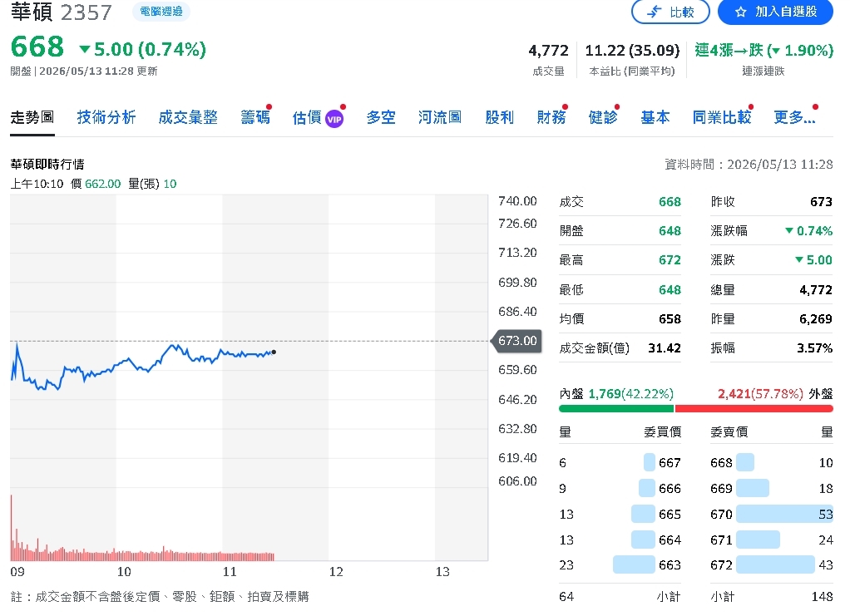850x616 pixels.
Task: Switch to the 多空 tab
Action: click(381, 117)
